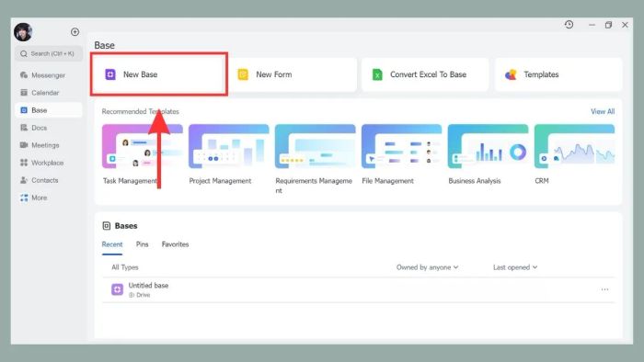Screen dimensions: 644x362
Task: Click the green Excel icon
Action: tap(377, 74)
